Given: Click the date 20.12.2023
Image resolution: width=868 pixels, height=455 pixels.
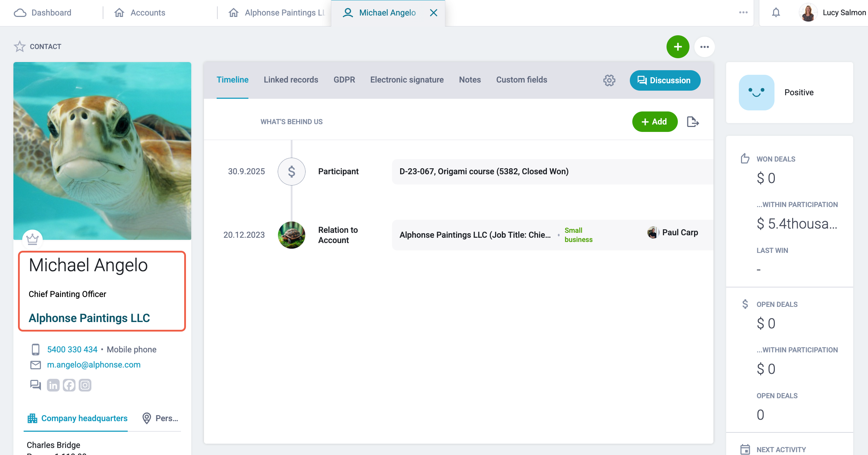Looking at the screenshot, I should point(244,235).
